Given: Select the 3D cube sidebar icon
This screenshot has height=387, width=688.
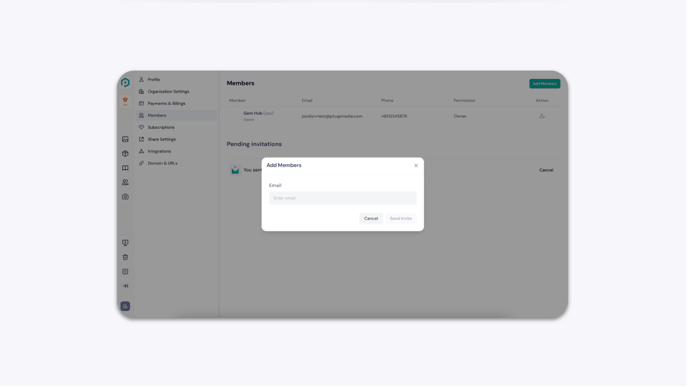Looking at the screenshot, I should tap(125, 154).
